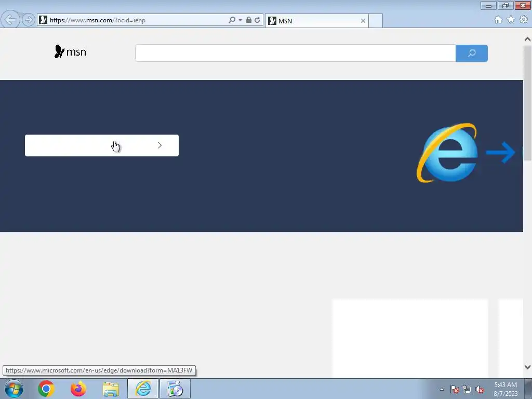This screenshot has width=532, height=399.
Task: Focus the MSN web search box
Action: point(295,54)
